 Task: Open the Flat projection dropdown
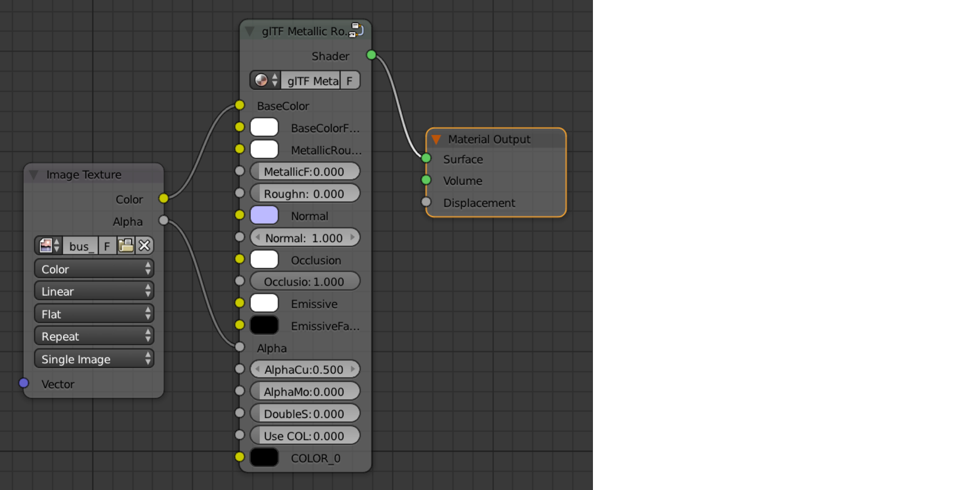pos(94,314)
